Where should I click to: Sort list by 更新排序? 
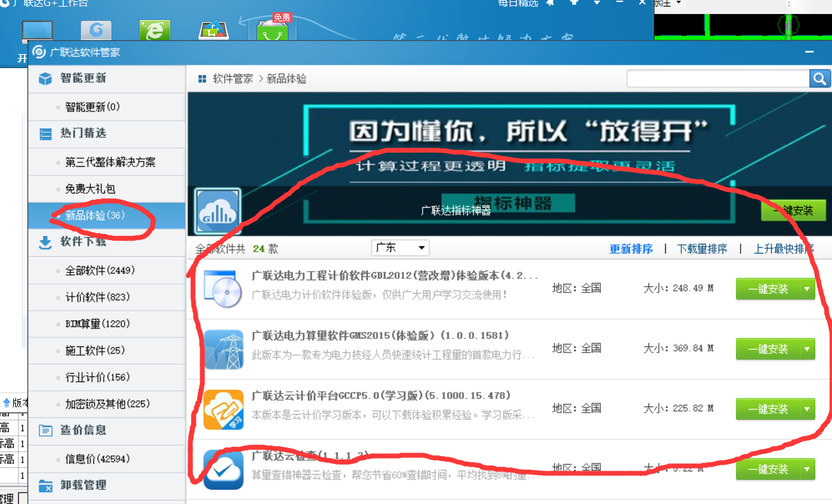point(631,249)
